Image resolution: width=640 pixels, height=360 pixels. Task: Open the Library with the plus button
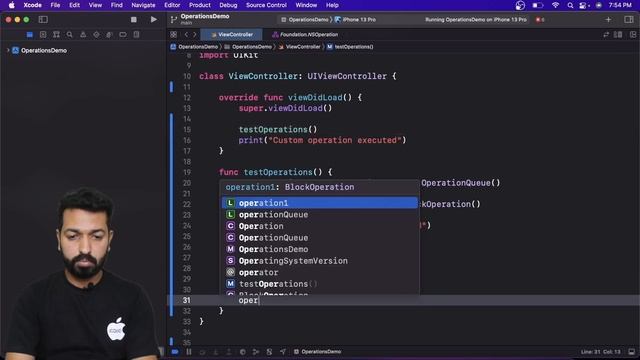pos(608,20)
